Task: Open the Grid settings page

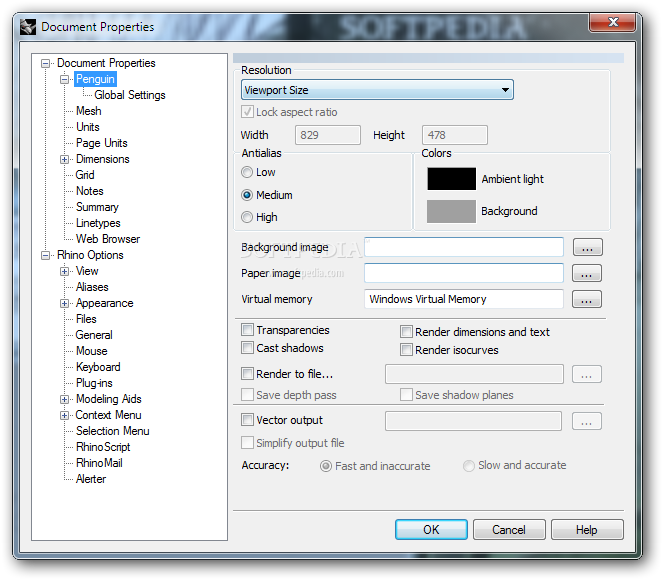Action: point(85,175)
